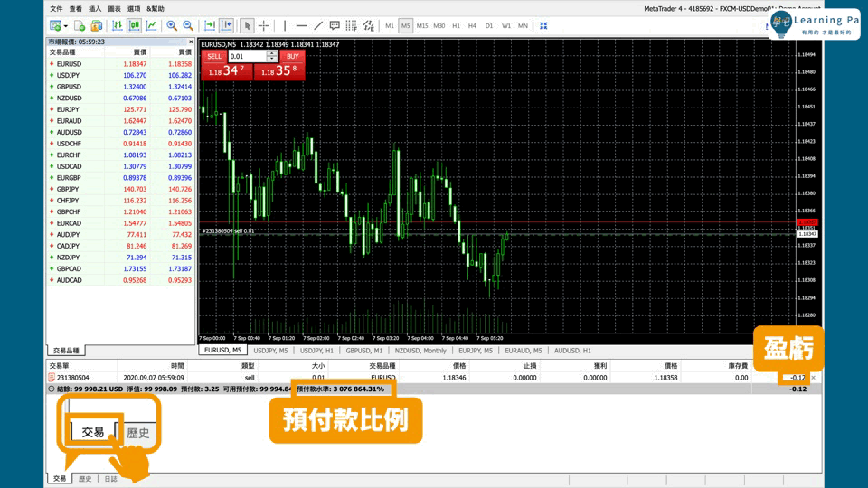Open the 文件 menu
Viewport: 868px width, 488px height.
pyautogui.click(x=56, y=9)
